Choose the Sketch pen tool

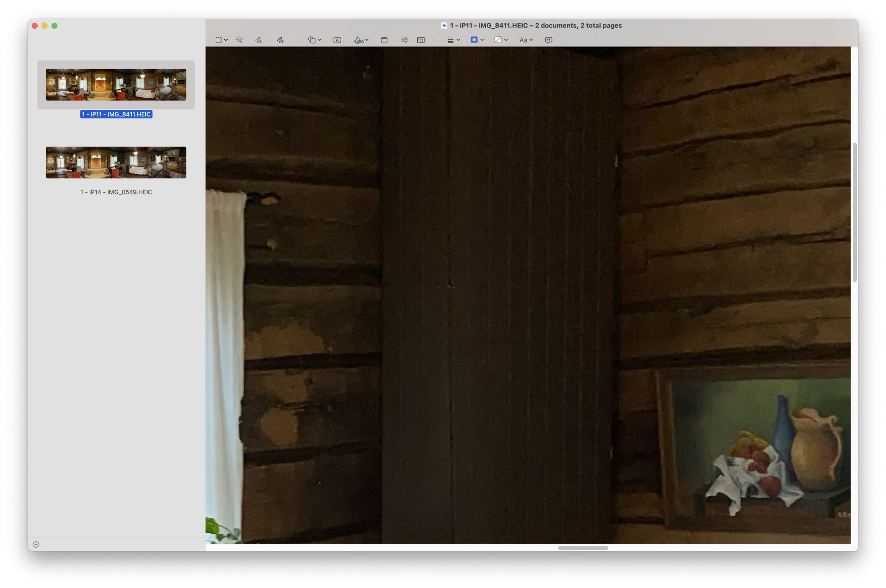(x=259, y=40)
